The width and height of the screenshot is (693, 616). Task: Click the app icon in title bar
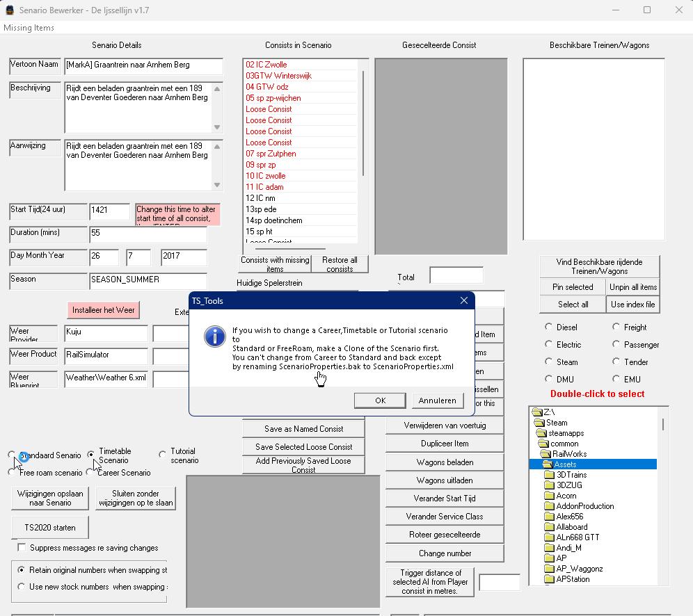(x=10, y=10)
